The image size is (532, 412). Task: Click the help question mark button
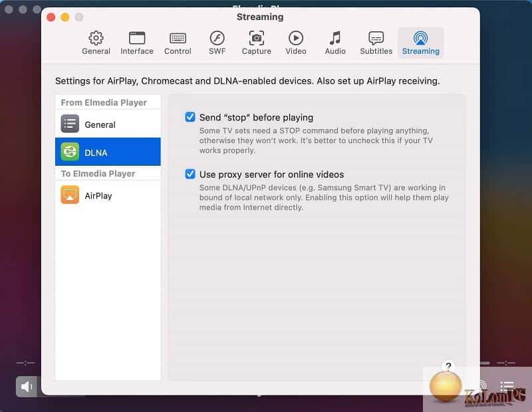coord(448,366)
